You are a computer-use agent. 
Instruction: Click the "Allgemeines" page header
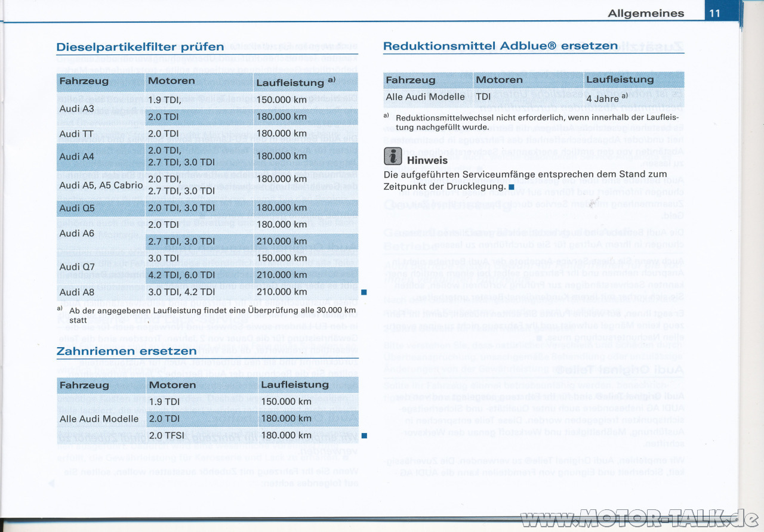tap(646, 13)
